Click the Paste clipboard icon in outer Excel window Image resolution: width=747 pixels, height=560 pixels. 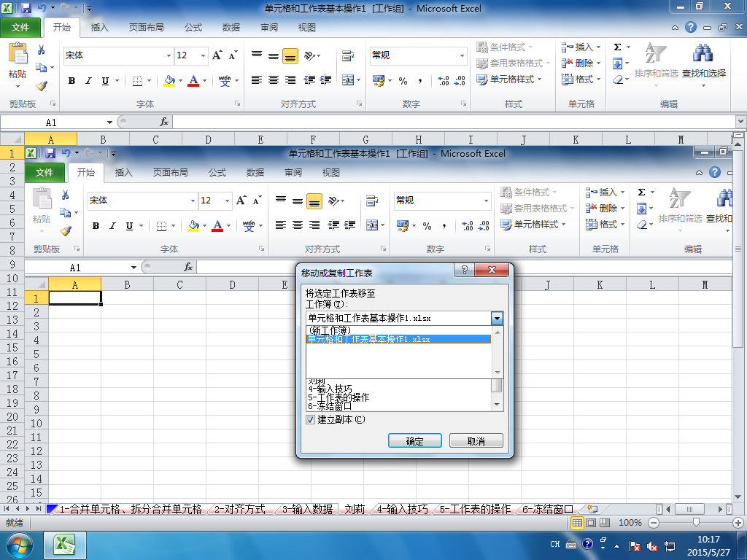click(18, 53)
